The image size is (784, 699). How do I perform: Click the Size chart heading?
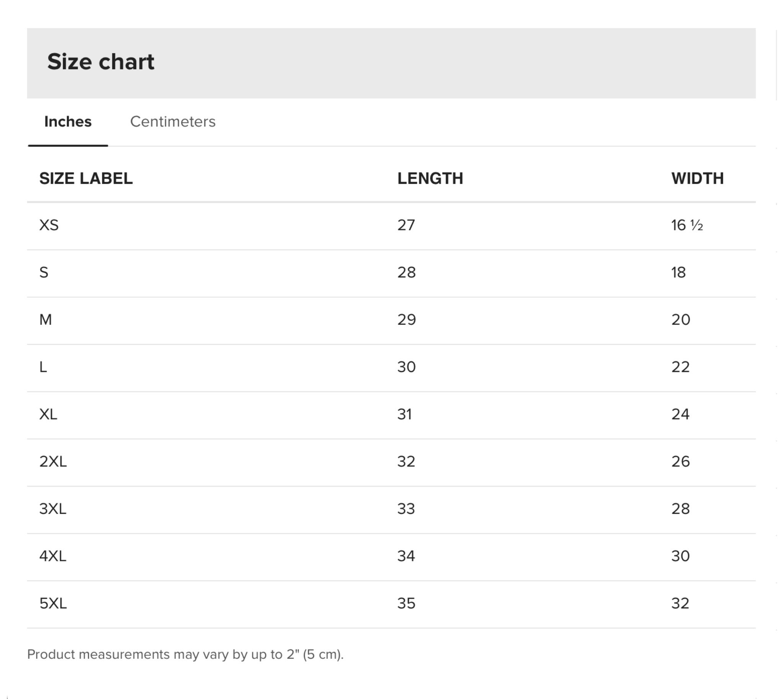click(101, 62)
